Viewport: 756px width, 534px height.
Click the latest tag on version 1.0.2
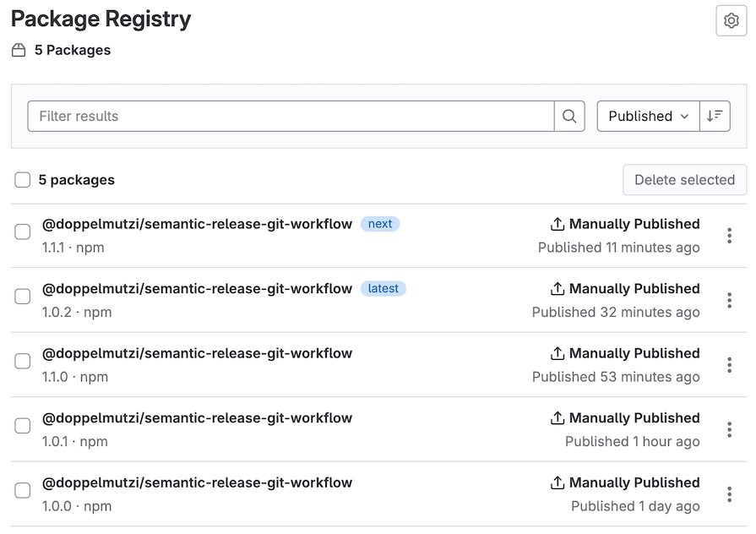click(x=383, y=288)
